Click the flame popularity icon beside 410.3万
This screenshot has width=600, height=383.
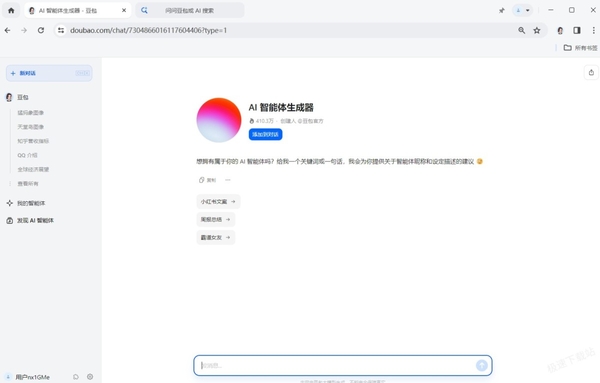tap(252, 121)
